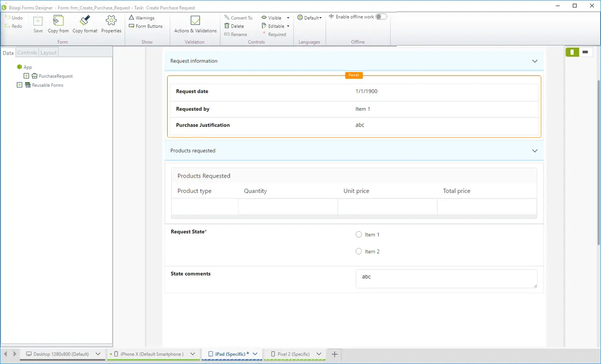Rename the selected control
601x364 pixels.
point(235,35)
